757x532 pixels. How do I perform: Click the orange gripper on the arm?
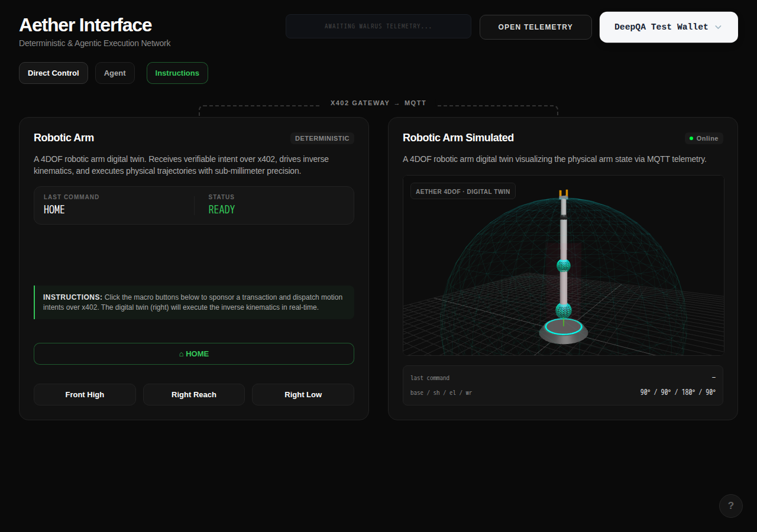click(x=563, y=193)
